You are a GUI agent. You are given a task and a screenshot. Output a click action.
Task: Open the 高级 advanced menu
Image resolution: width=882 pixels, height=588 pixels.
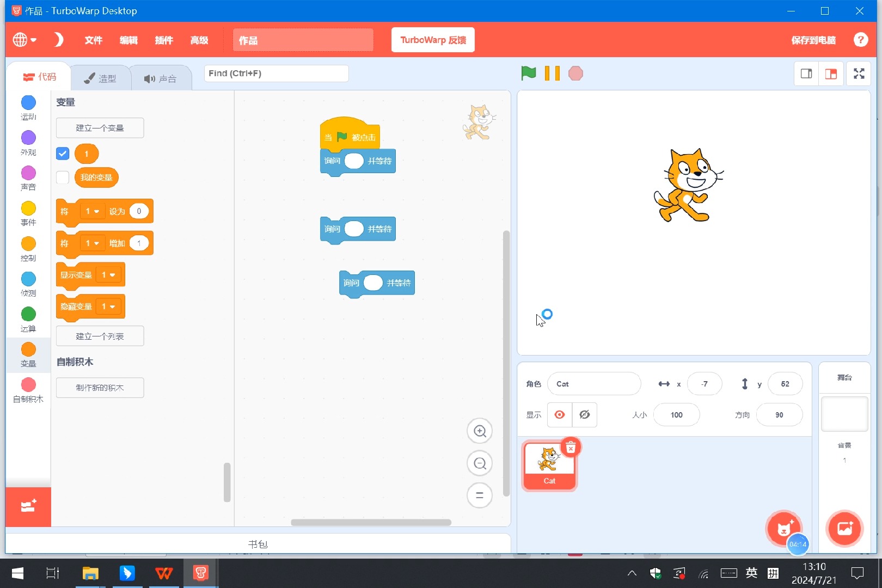[x=199, y=40]
